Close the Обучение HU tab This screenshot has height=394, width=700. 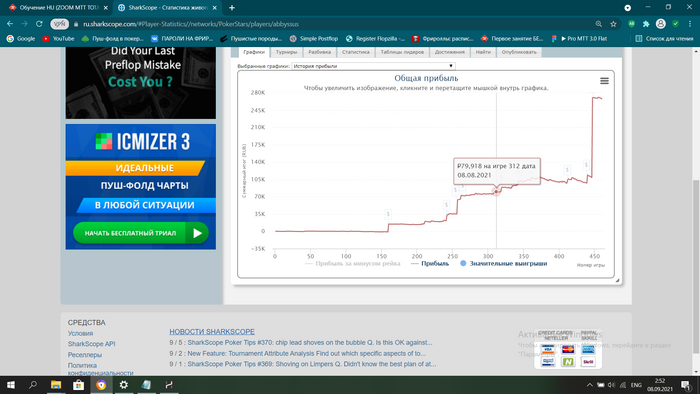click(x=106, y=8)
